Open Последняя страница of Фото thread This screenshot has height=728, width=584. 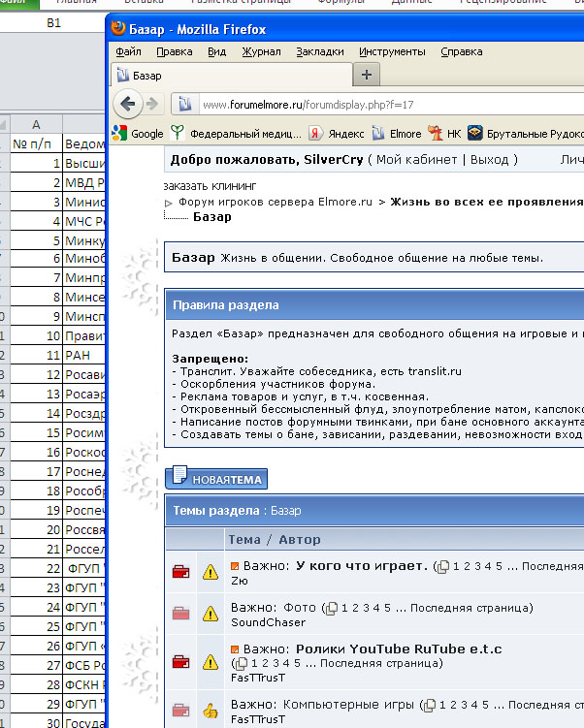(470, 608)
